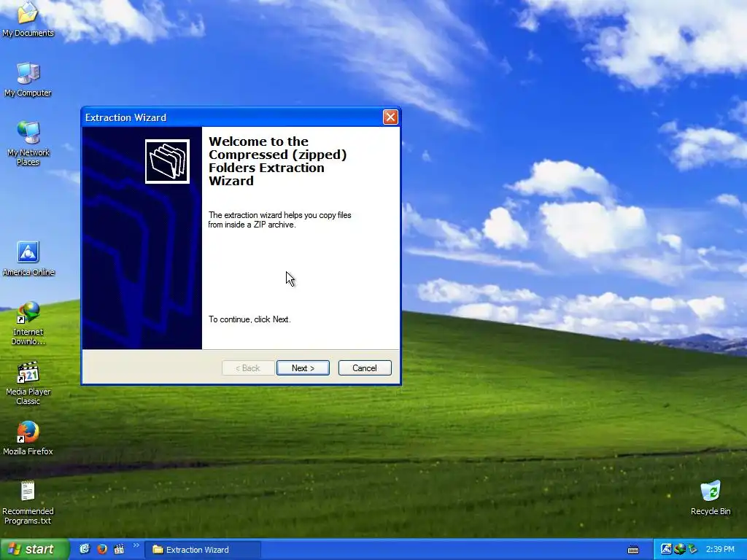The width and height of the screenshot is (747, 560).
Task: Select the Recycle Bin icon
Action: [711, 497]
